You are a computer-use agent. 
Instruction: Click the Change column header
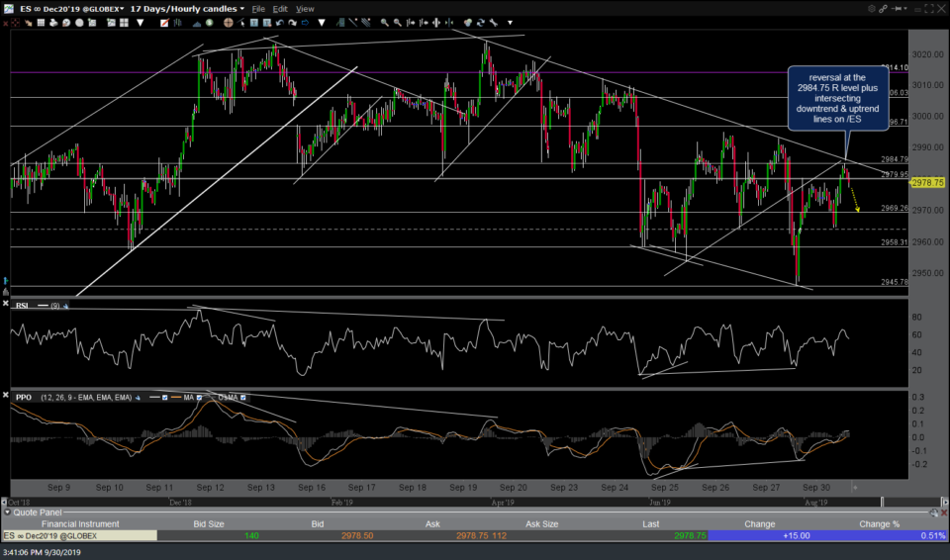[x=759, y=523]
